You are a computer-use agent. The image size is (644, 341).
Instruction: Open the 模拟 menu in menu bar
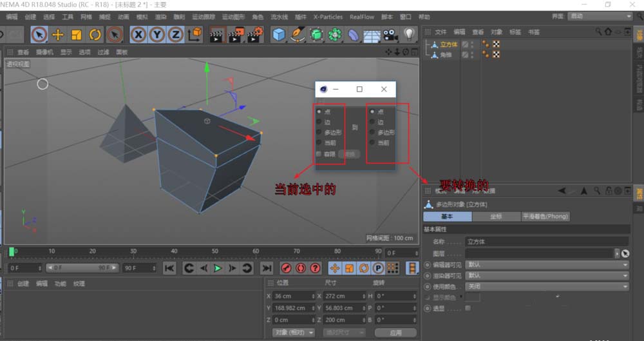coord(142,17)
